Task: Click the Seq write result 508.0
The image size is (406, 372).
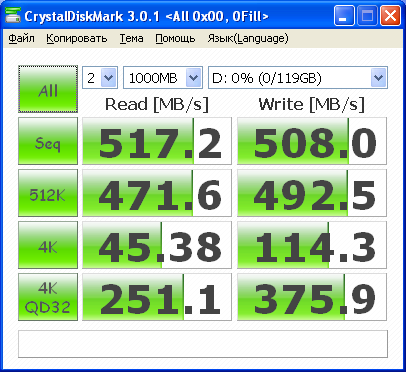Action: [x=312, y=141]
